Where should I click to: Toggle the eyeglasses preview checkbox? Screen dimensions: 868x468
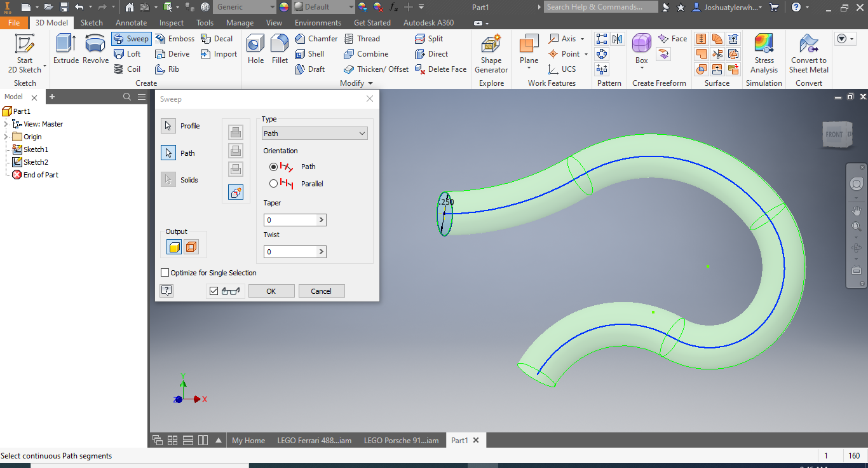point(214,290)
